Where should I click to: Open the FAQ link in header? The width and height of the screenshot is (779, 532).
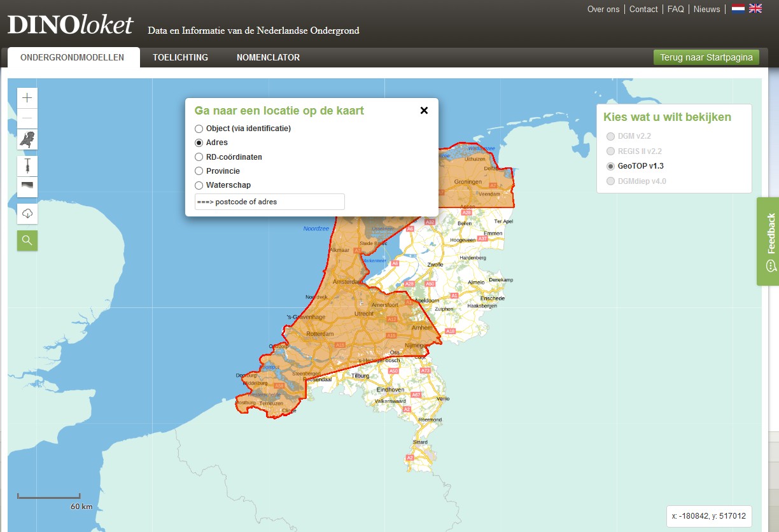675,9
